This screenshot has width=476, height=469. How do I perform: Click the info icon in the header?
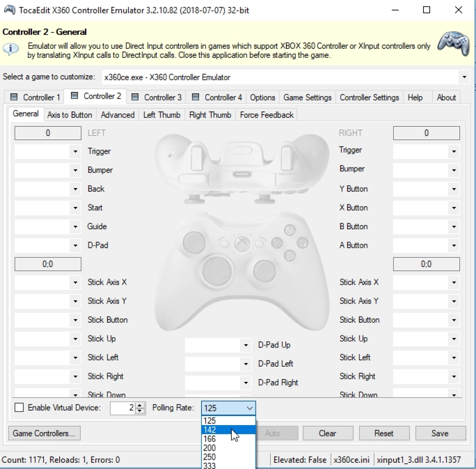11,49
